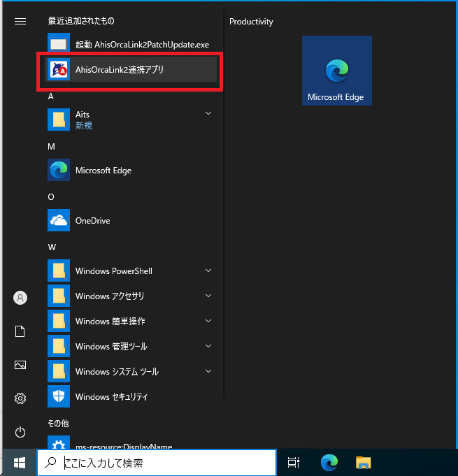This screenshot has height=476, width=458.
Task: Open the user account icon in sidebar
Action: 20,298
